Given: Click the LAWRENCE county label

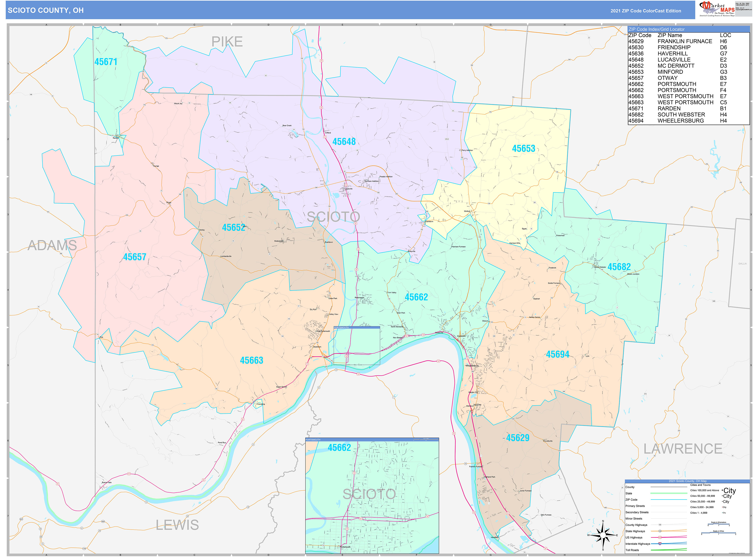Looking at the screenshot, I should pos(683,449).
